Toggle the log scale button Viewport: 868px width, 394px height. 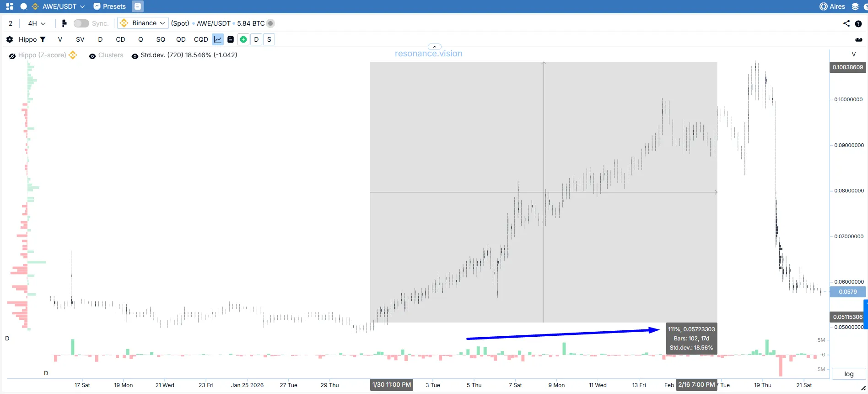[849, 374]
